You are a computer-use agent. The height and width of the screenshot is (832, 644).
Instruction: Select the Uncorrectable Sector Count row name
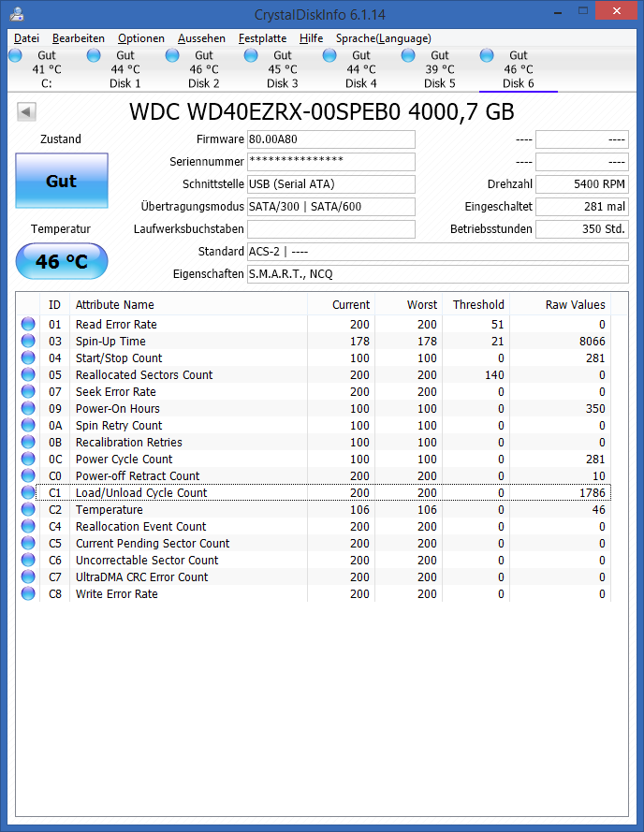pos(147,560)
